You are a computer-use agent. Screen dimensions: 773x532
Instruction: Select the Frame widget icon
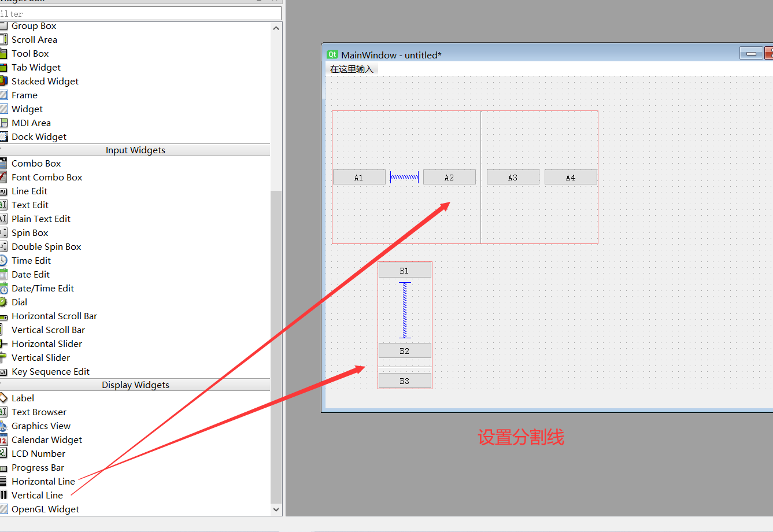click(x=3, y=95)
